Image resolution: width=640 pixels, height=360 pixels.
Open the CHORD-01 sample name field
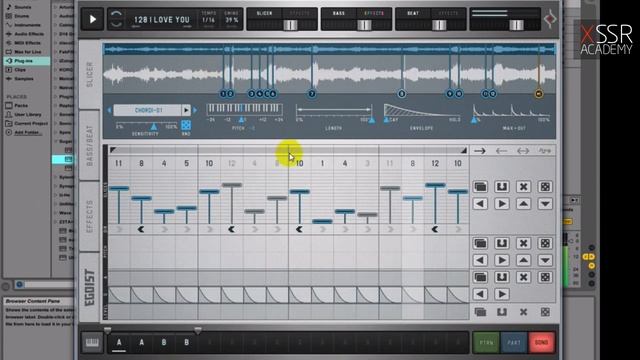148,110
